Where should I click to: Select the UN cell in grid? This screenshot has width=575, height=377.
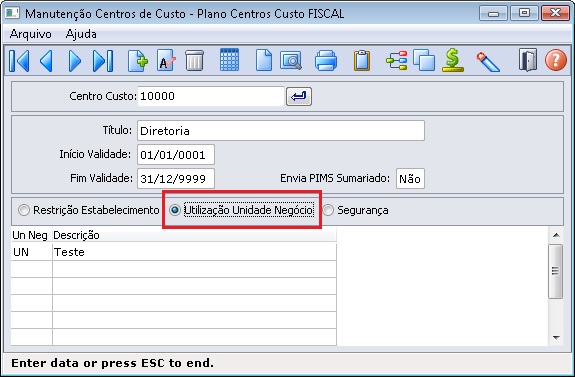pos(32,252)
